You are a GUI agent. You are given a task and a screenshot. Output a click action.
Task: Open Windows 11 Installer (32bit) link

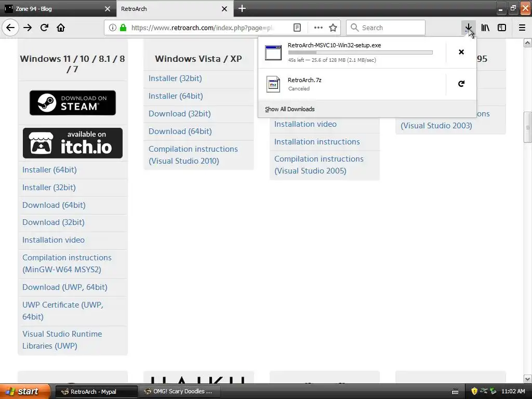point(49,187)
